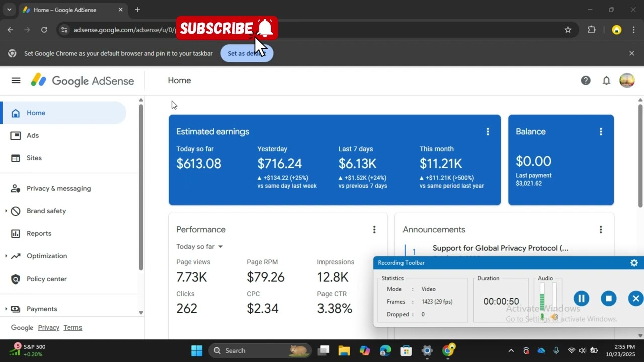The image size is (644, 362).
Task: Open the notifications bell in AdSense header
Action: (x=606, y=80)
